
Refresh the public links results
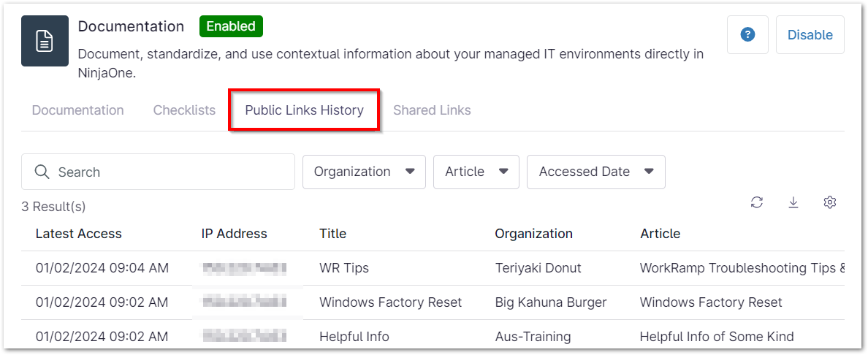(x=757, y=202)
